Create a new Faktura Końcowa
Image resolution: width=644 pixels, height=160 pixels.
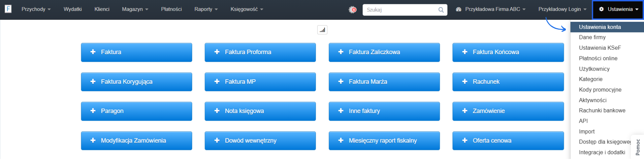508,52
